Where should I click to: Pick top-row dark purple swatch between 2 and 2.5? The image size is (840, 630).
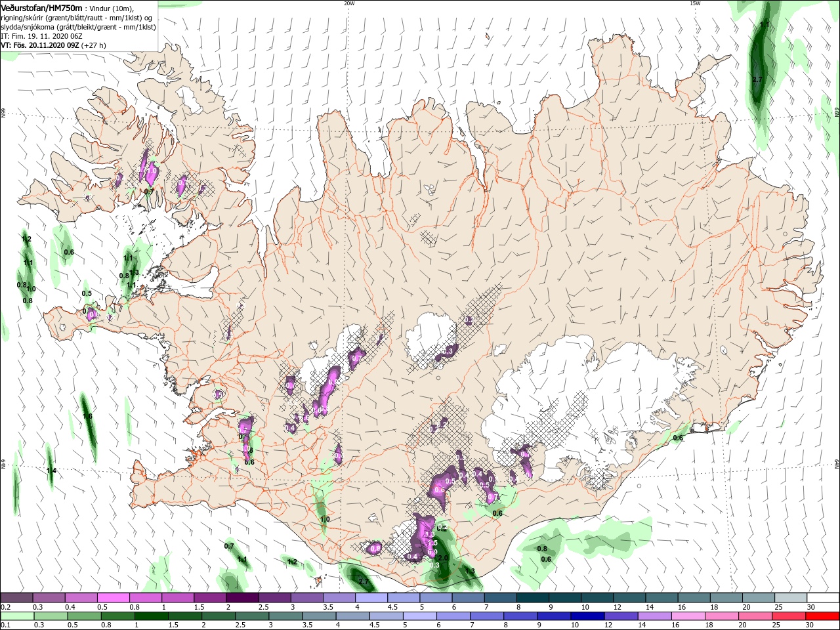(242, 597)
